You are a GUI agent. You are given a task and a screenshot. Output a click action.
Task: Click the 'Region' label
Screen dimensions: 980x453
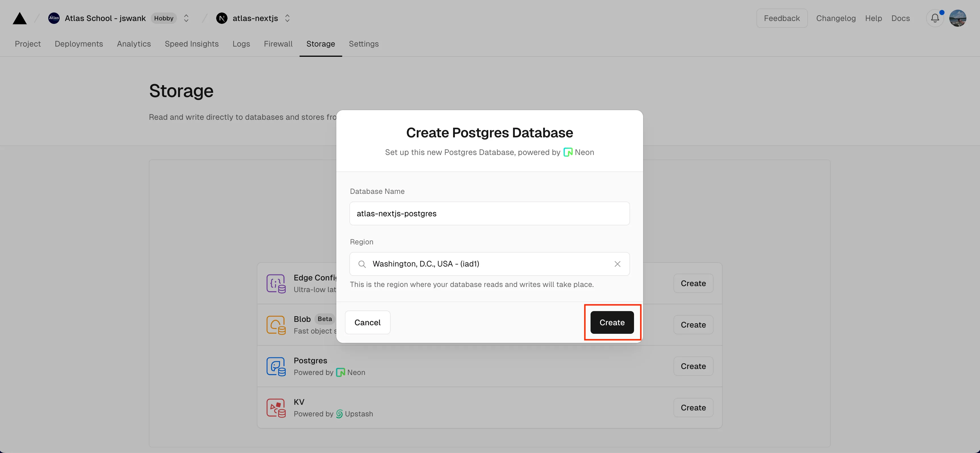[361, 242]
